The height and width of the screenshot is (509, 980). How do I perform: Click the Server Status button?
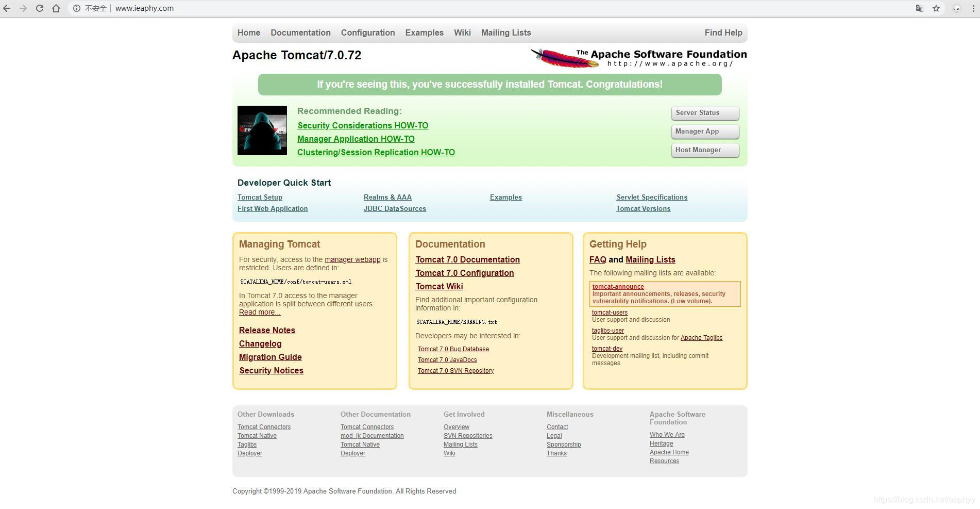[x=705, y=113]
